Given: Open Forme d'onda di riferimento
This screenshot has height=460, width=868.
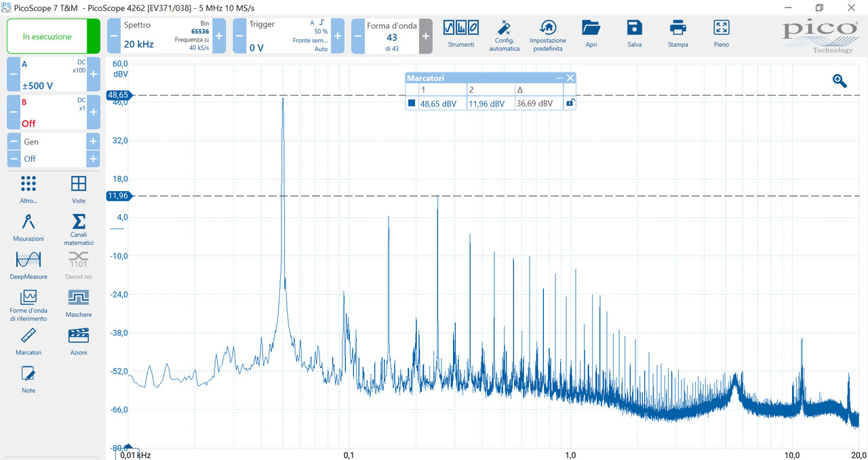Looking at the screenshot, I should tap(28, 306).
